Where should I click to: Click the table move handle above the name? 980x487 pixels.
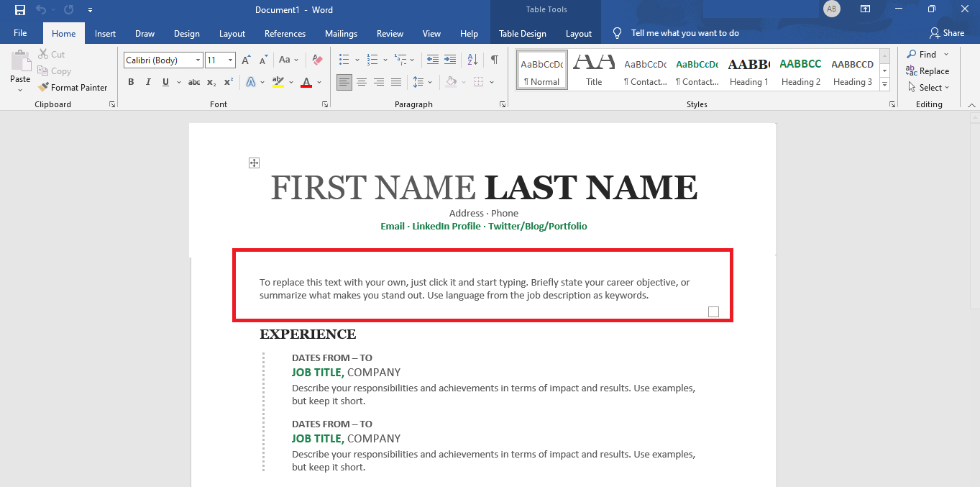(x=254, y=163)
